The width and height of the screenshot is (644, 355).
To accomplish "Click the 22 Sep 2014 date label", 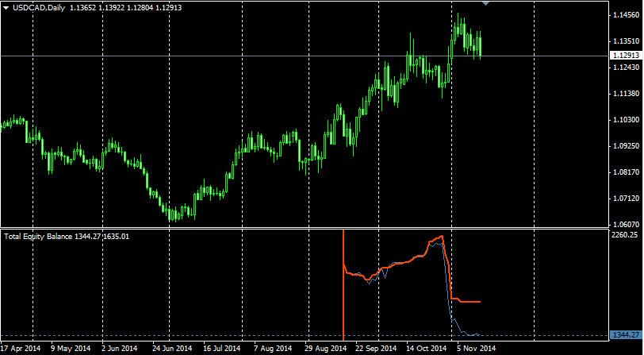I will tap(376, 349).
